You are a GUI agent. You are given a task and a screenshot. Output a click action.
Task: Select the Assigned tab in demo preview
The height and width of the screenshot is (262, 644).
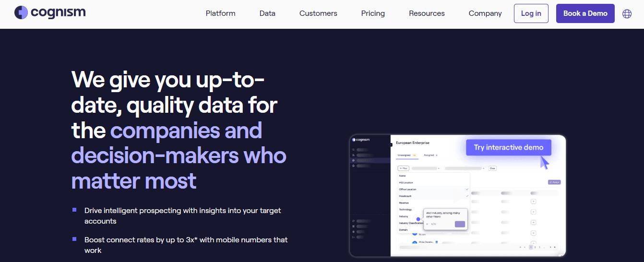(x=430, y=155)
